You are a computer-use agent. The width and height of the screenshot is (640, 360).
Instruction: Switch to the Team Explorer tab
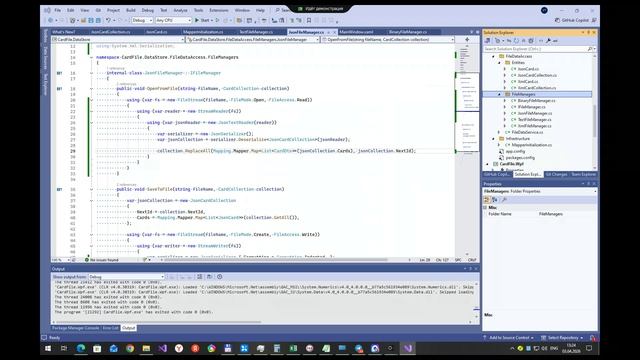tap(584, 174)
